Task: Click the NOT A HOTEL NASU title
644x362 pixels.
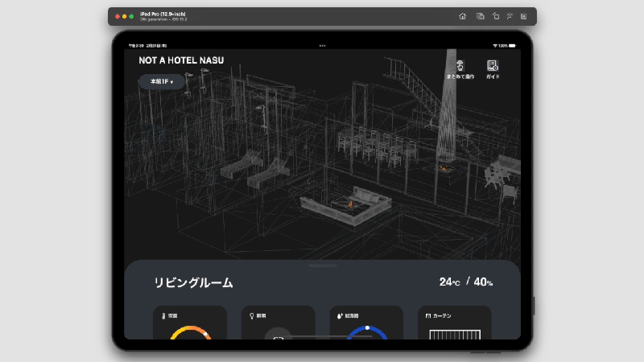Action: [x=181, y=60]
